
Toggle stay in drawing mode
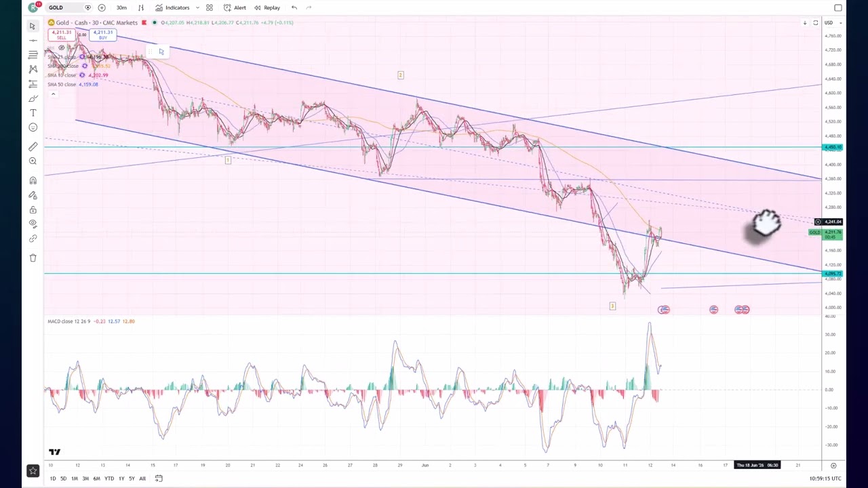point(33,195)
